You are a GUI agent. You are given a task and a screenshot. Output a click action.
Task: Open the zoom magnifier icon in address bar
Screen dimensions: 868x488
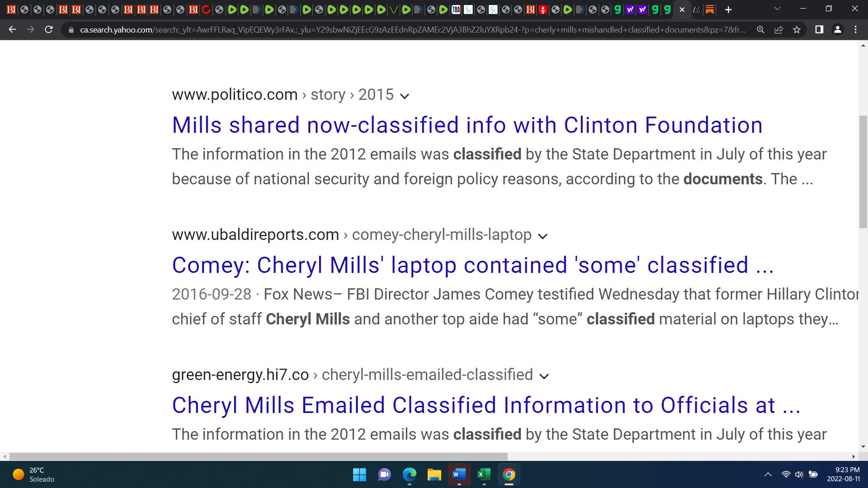pyautogui.click(x=760, y=30)
